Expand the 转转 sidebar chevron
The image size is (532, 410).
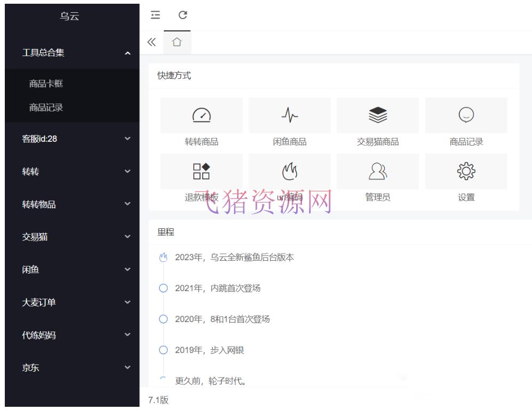[128, 171]
